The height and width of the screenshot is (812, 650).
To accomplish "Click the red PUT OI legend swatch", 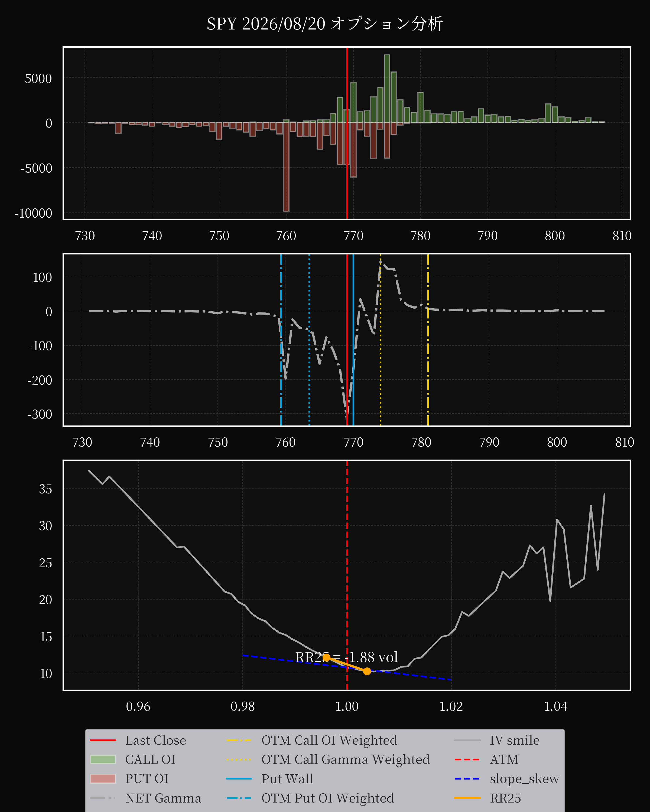I will pos(103,778).
